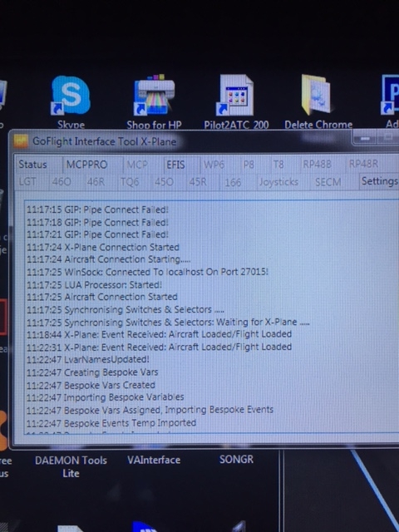This screenshot has height=532, width=399.
Task: Select the TQ6 tab
Action: point(130,182)
